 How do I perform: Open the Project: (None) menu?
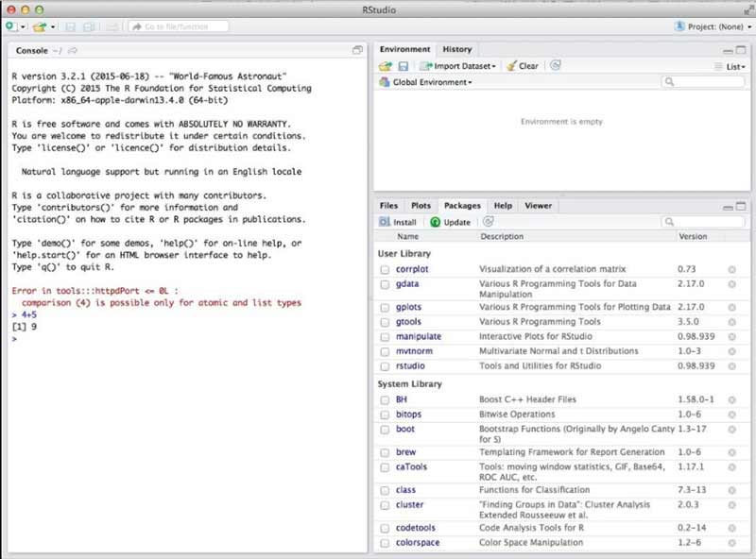point(713,26)
